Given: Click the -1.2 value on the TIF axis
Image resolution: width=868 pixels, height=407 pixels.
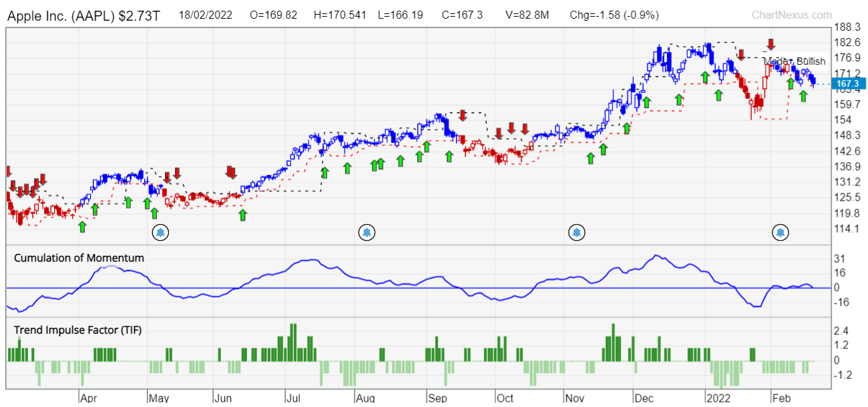Looking at the screenshot, I should coord(842,375).
